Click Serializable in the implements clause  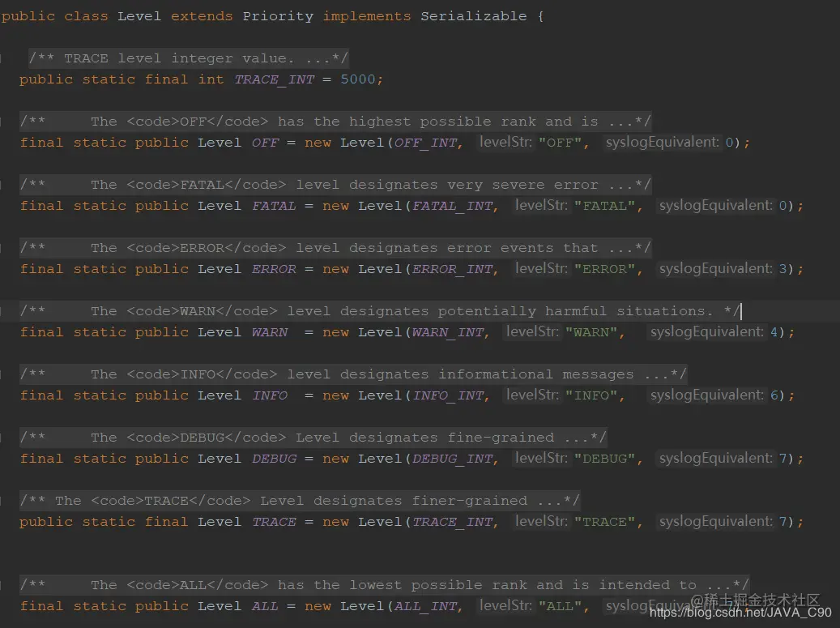click(474, 16)
